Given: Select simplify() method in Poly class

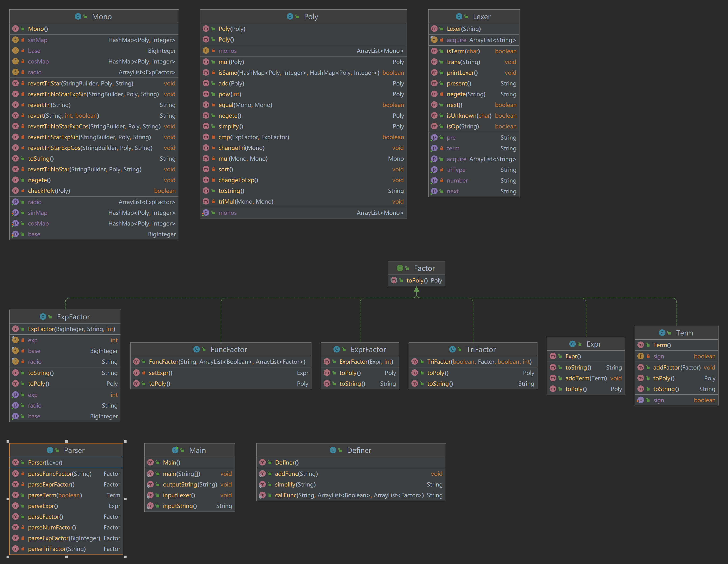Looking at the screenshot, I should [231, 126].
